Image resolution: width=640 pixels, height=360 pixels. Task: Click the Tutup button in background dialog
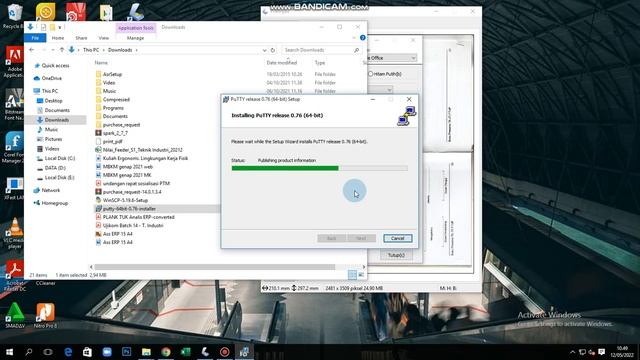(x=396, y=255)
